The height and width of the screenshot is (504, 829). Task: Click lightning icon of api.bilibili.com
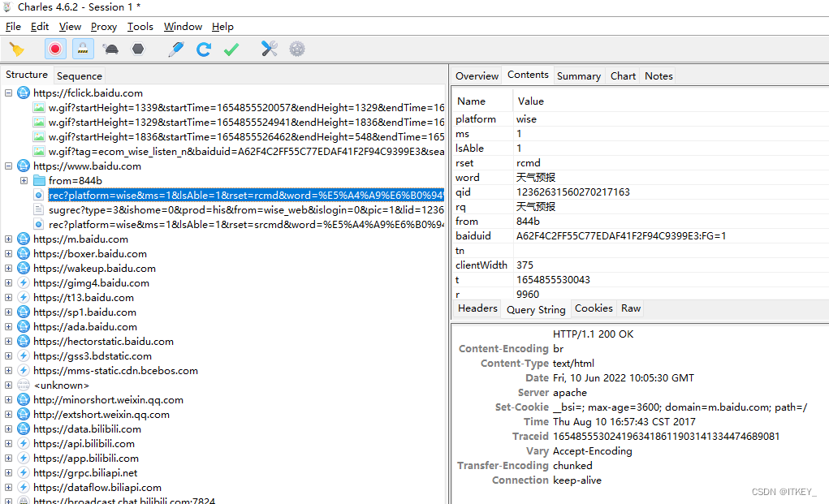[x=24, y=444]
